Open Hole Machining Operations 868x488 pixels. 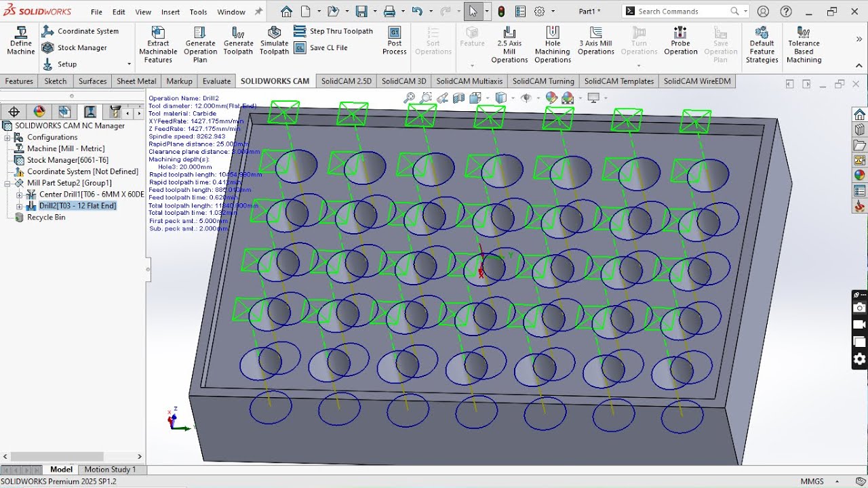tap(553, 45)
